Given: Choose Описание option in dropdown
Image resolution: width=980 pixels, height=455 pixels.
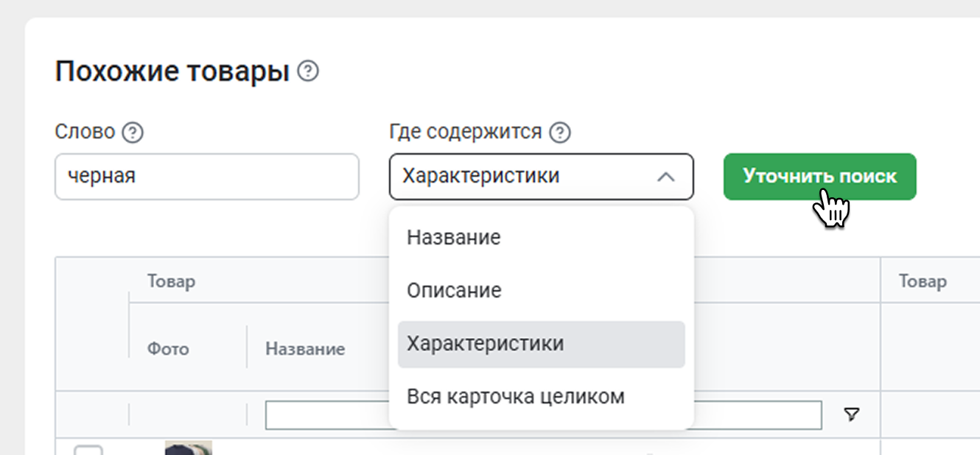Looking at the screenshot, I should (454, 290).
